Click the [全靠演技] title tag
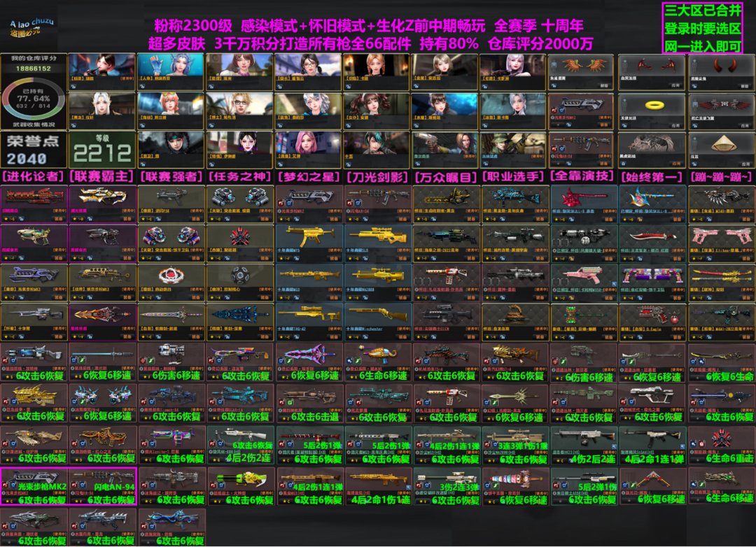This screenshot has height=547, width=756. (582, 176)
